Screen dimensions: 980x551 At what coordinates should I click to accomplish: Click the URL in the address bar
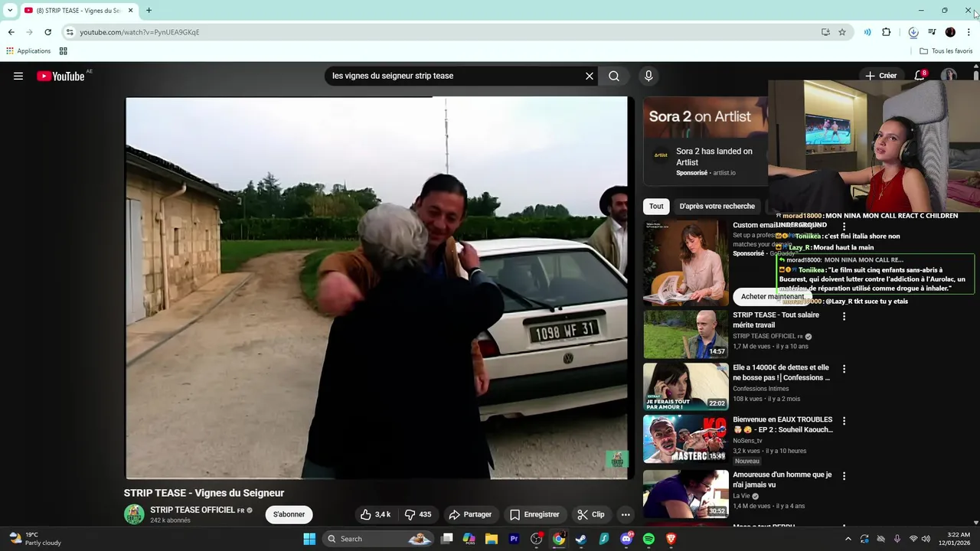tap(139, 32)
